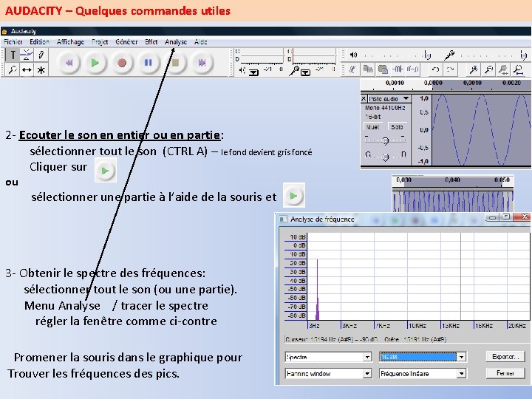532x399 pixels.
Task: Toggle the Muet button on the track
Action: click(x=373, y=127)
